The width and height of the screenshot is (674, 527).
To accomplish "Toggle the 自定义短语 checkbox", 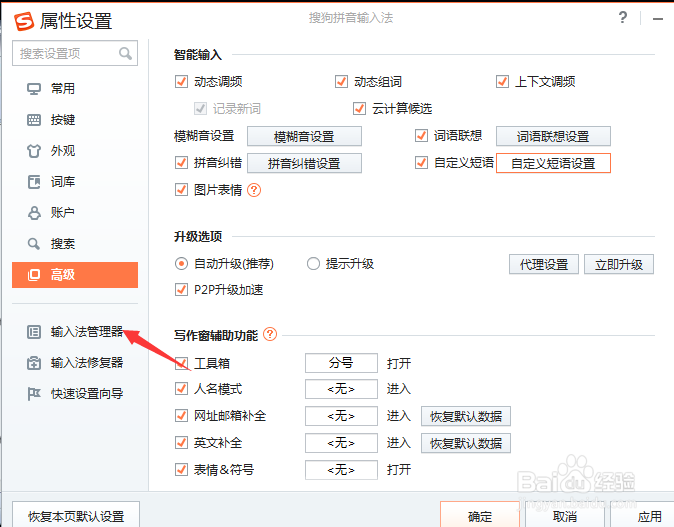I will pyautogui.click(x=421, y=162).
